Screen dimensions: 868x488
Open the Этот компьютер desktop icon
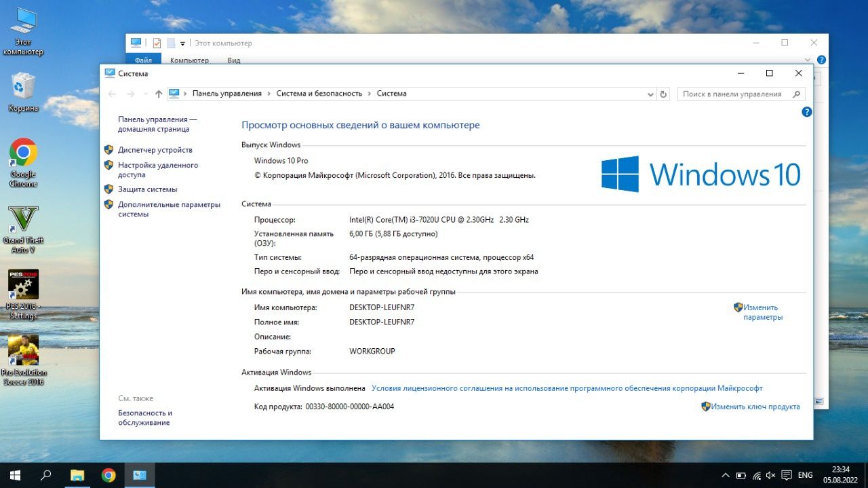point(23,31)
